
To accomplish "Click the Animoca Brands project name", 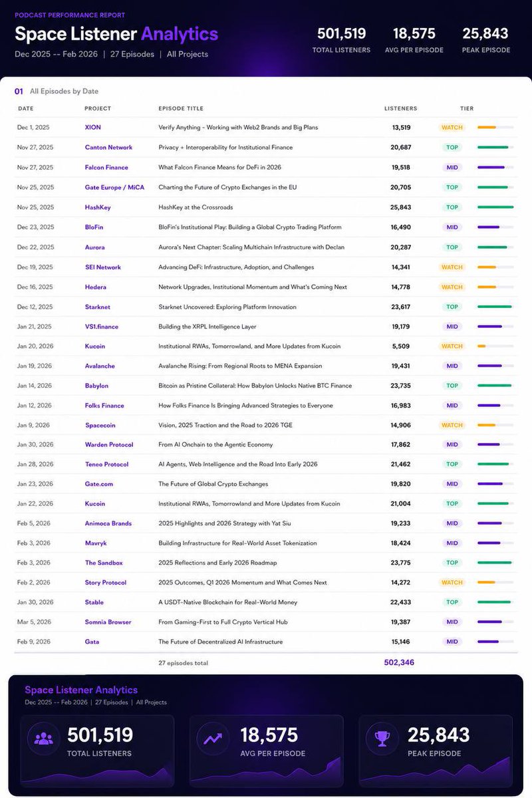I will (x=108, y=523).
